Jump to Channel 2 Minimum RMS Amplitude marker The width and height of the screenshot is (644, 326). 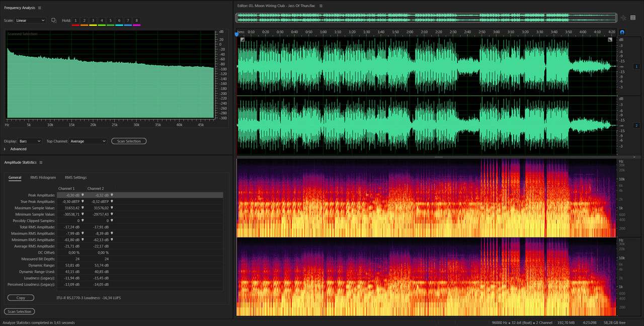point(112,240)
